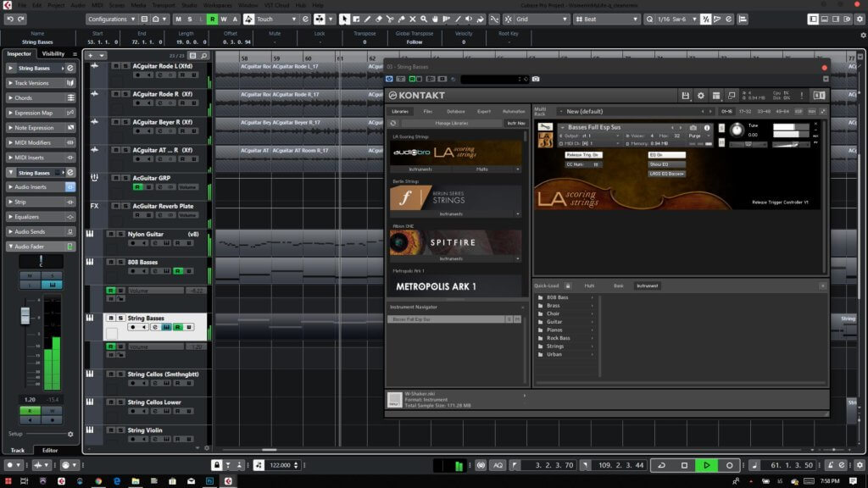This screenshot has width=868, height=488.
Task: Click the camera snapshot icon on the Basses instrument
Action: point(695,128)
